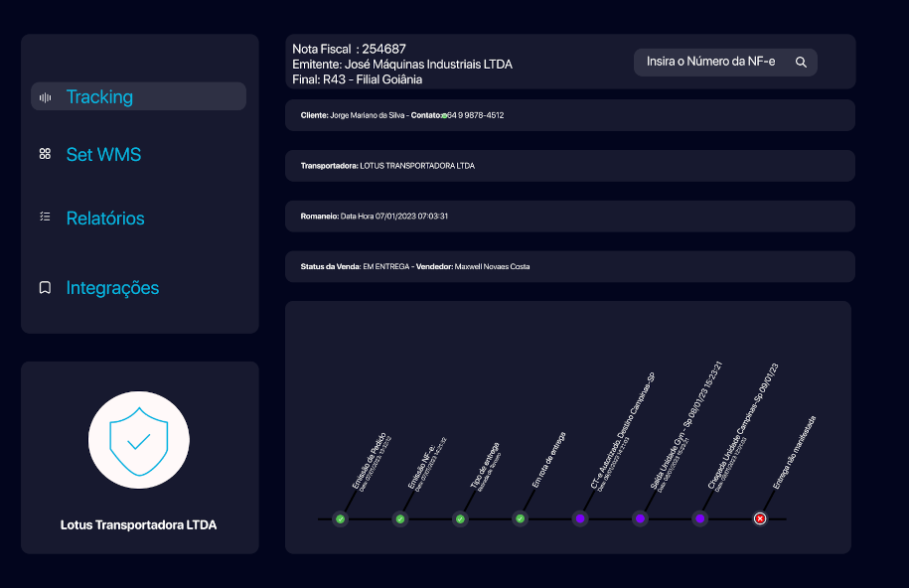Click the Integrações bookmark icon
Image resolution: width=909 pixels, height=588 pixels.
click(x=45, y=288)
